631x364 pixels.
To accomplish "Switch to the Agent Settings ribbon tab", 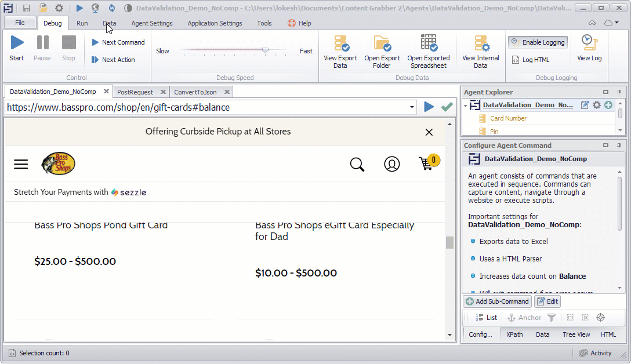I will 152,23.
